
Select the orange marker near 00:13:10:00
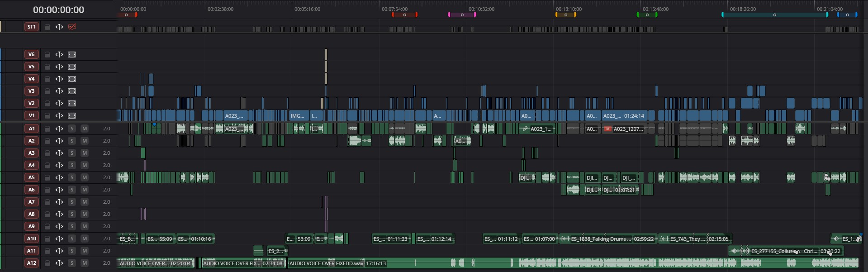click(x=565, y=15)
